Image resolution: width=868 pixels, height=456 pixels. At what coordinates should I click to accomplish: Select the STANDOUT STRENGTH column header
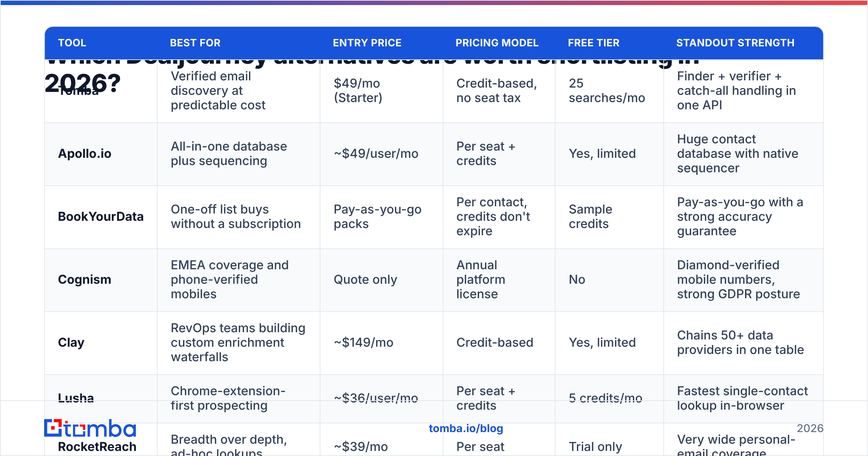(x=735, y=43)
